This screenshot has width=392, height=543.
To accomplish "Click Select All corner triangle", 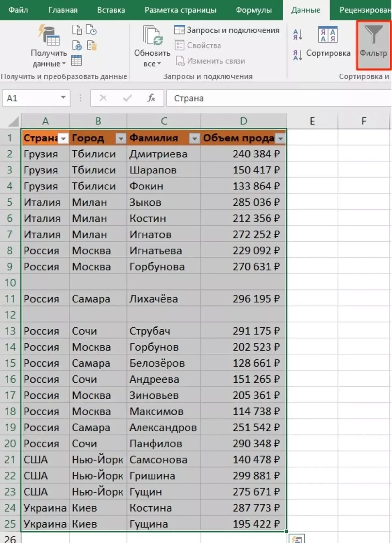I will 13,122.
